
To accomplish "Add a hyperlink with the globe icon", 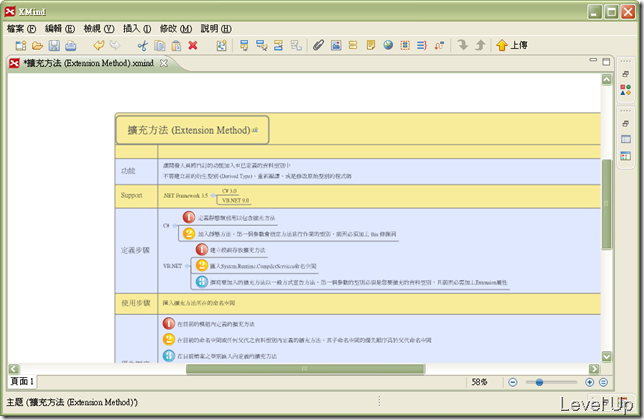I will [x=388, y=45].
